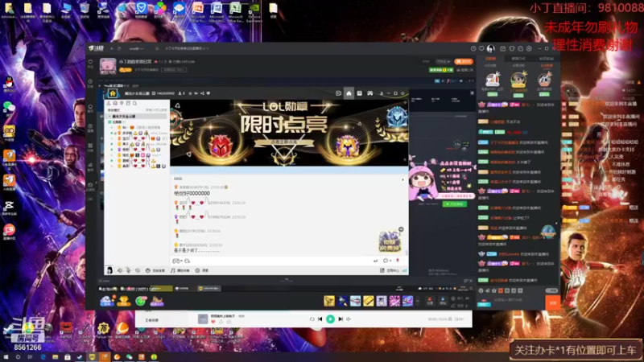Image resolution: width=644 pixels, height=362 pixels.
Task: Like the current song with the heart
Action: (213, 323)
